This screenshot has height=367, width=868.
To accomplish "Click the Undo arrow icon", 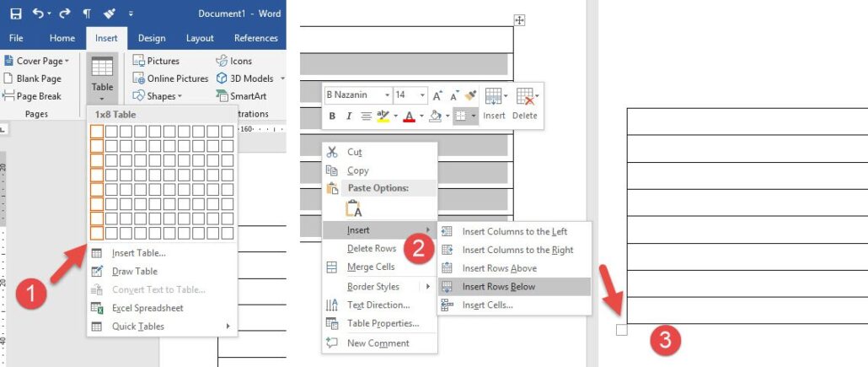I will 39,14.
